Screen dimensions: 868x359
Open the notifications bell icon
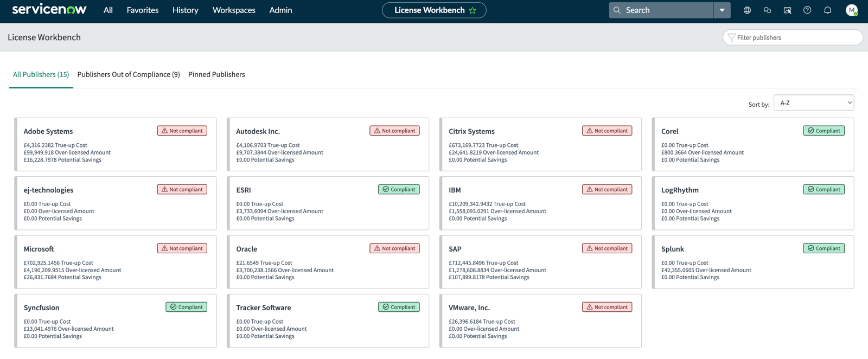827,10
